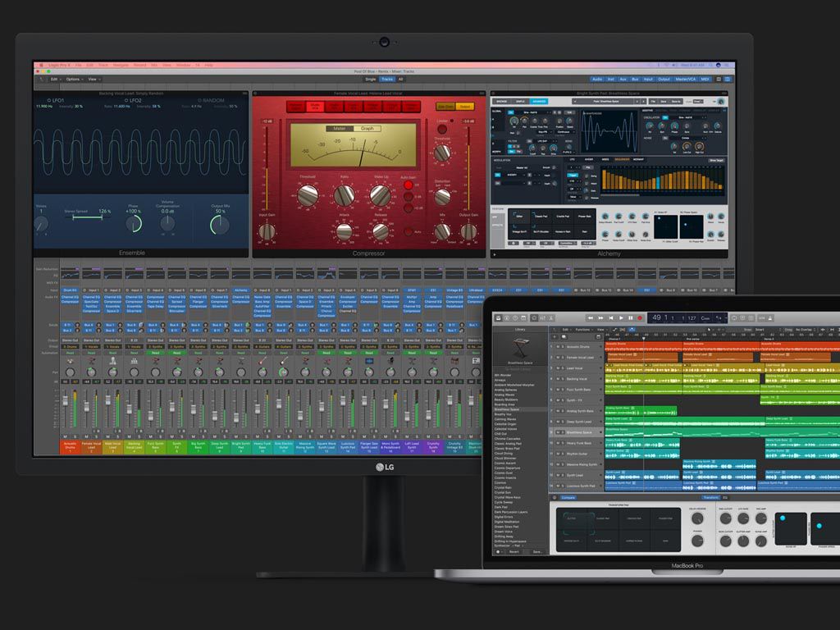
Task: Adjust the Ensemble Stereo Spread slider
Action: tap(88, 218)
